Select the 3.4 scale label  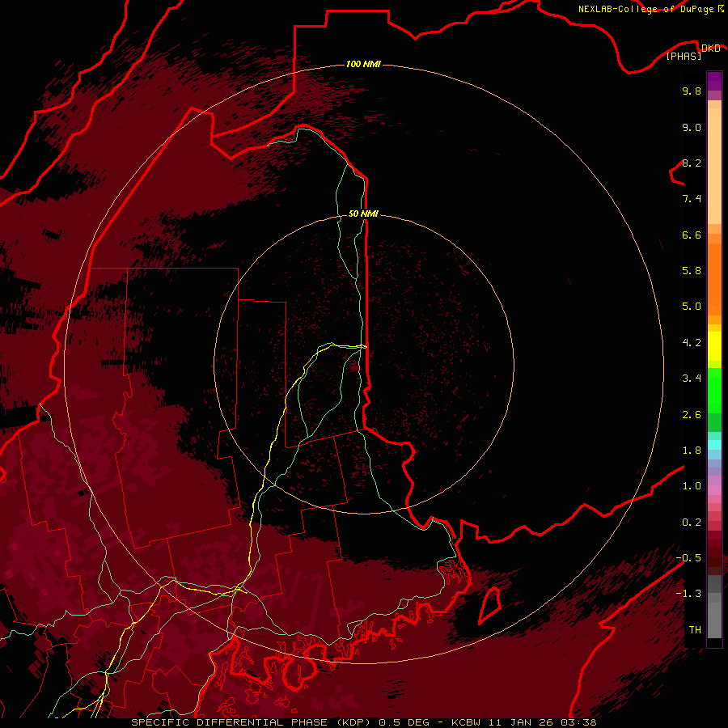pos(692,379)
